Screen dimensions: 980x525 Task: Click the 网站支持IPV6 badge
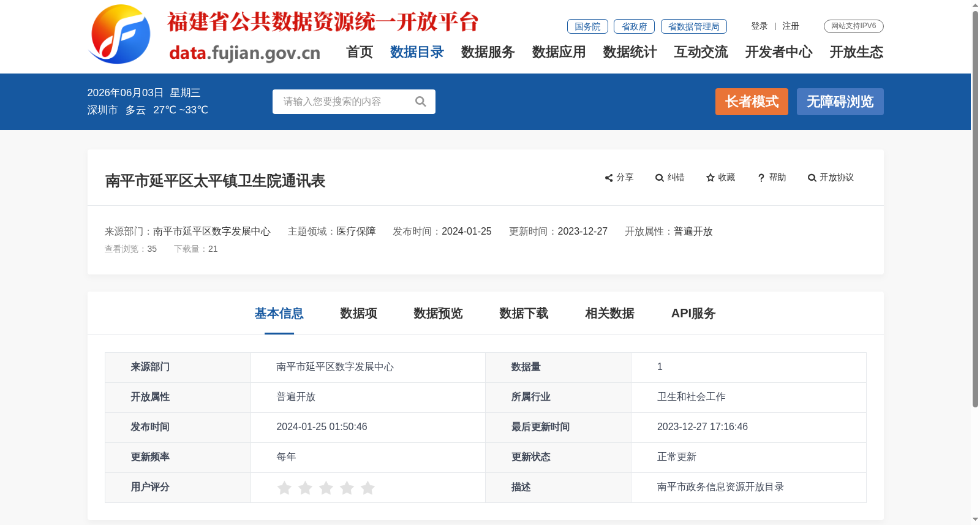click(854, 26)
